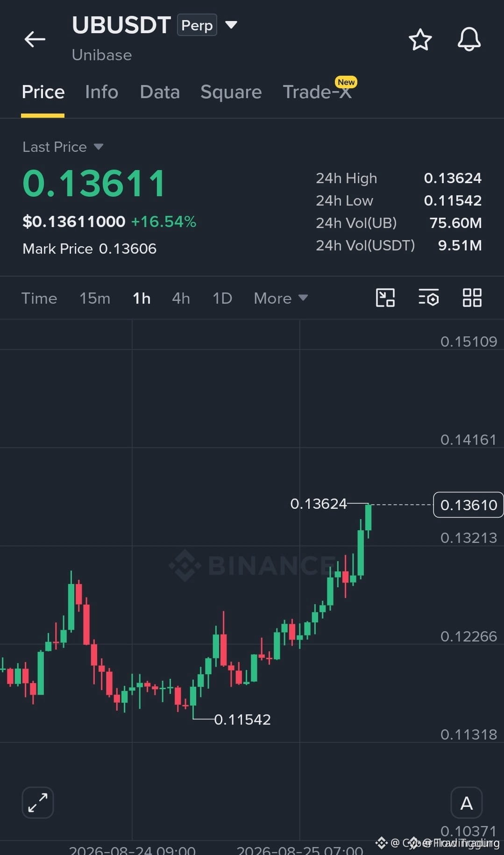Select the 4h interval
This screenshot has width=504, height=855.
pos(181,298)
